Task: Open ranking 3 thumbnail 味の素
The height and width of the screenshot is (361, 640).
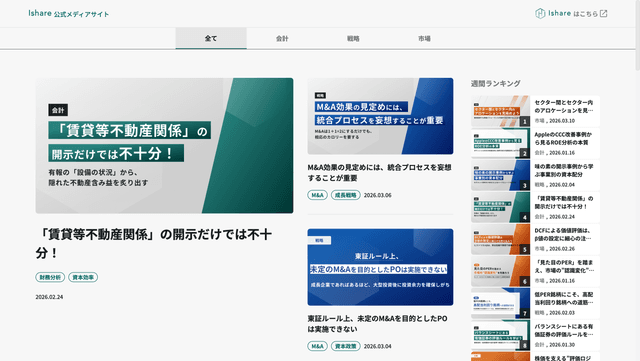Action: point(500,175)
